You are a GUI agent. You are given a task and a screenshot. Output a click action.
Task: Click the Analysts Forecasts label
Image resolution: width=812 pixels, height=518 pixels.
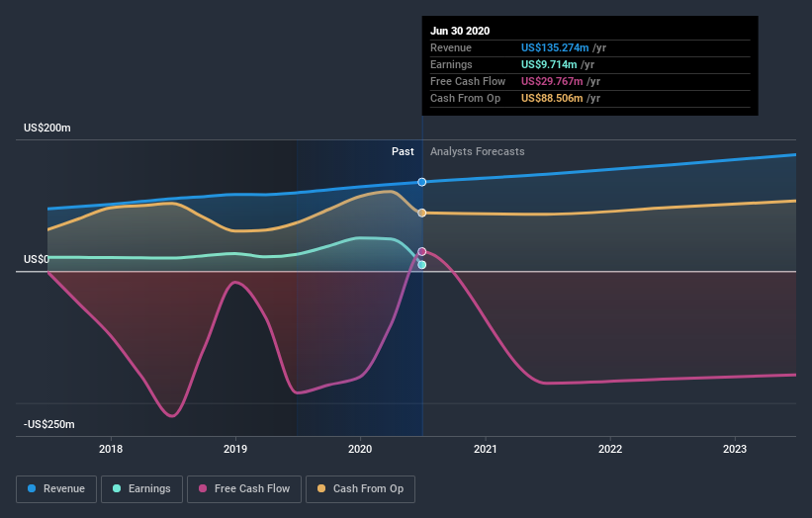click(478, 151)
